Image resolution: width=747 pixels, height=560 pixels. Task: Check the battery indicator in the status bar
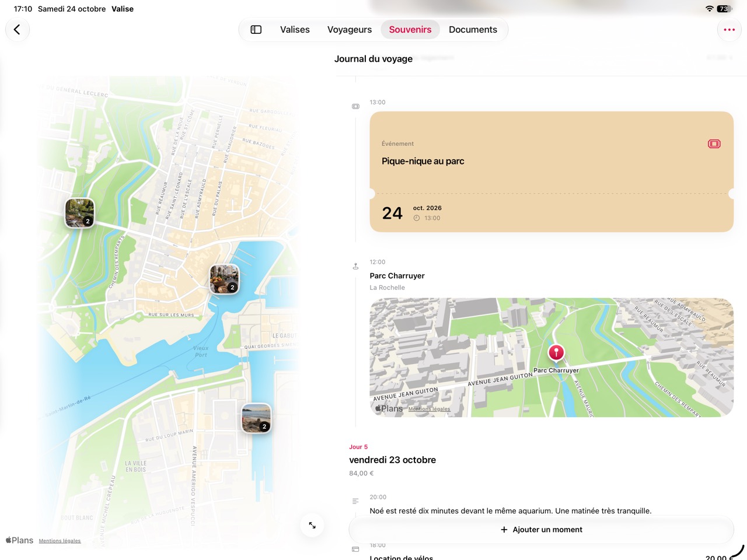(x=724, y=9)
